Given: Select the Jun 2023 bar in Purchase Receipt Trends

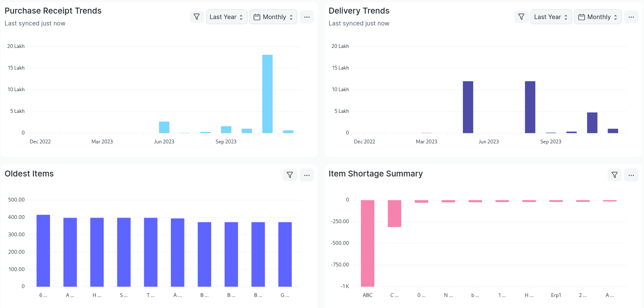Looking at the screenshot, I should [x=164, y=127].
